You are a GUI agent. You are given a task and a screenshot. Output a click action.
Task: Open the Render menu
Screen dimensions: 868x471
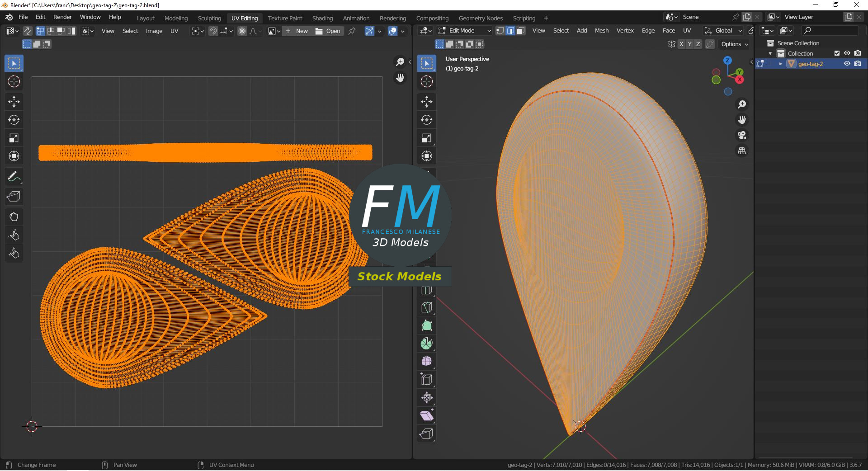click(x=62, y=17)
